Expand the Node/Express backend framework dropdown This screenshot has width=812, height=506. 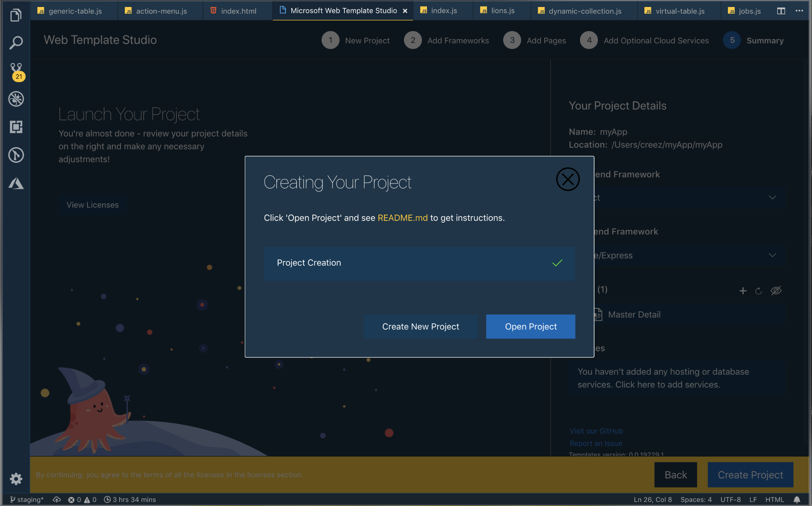[x=773, y=255]
